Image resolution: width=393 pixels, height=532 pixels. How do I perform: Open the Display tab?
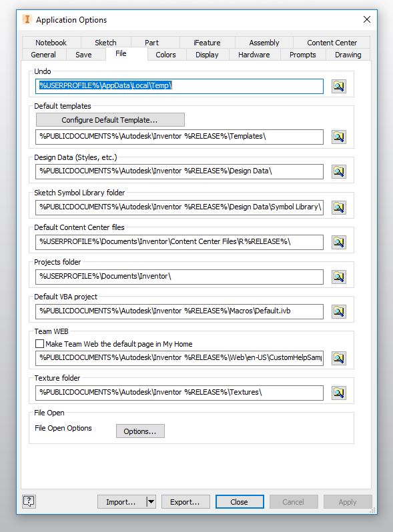point(207,55)
